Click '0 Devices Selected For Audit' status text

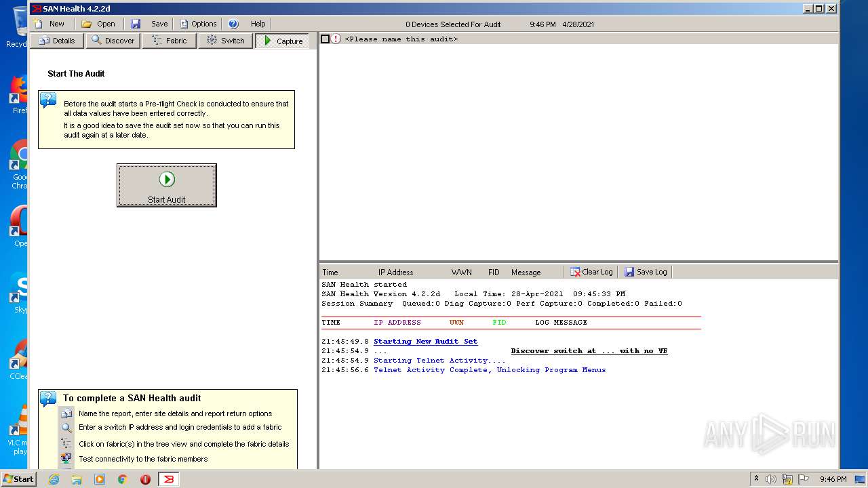pos(453,24)
